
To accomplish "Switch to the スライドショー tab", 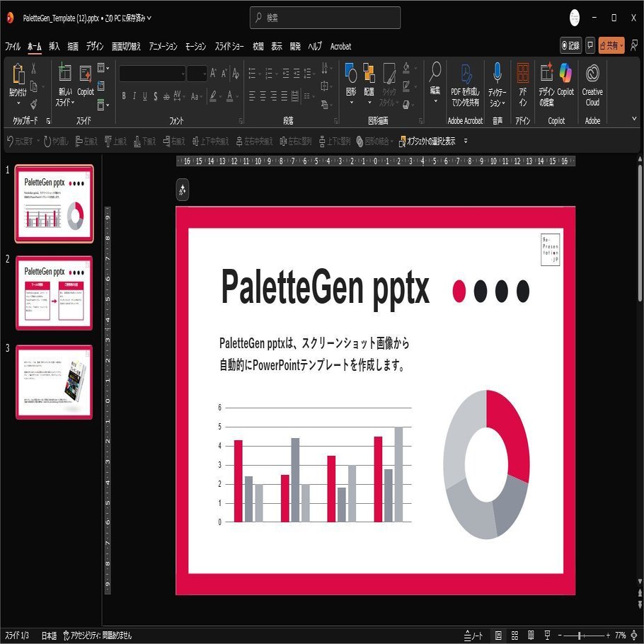I will [x=229, y=47].
